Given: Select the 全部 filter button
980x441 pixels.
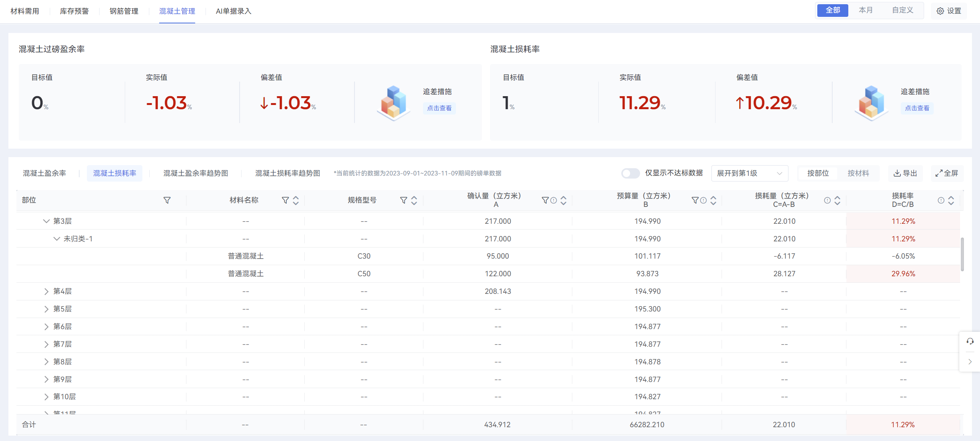Looking at the screenshot, I should (833, 10).
